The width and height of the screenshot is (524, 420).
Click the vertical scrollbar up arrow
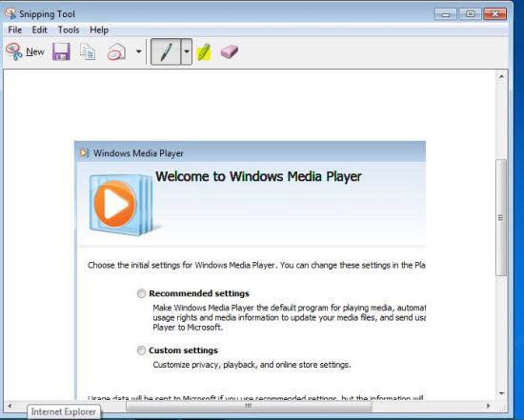click(x=501, y=76)
